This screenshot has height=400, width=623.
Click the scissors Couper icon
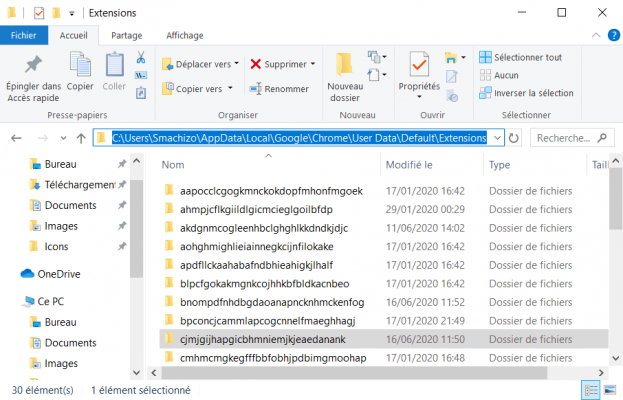click(141, 58)
